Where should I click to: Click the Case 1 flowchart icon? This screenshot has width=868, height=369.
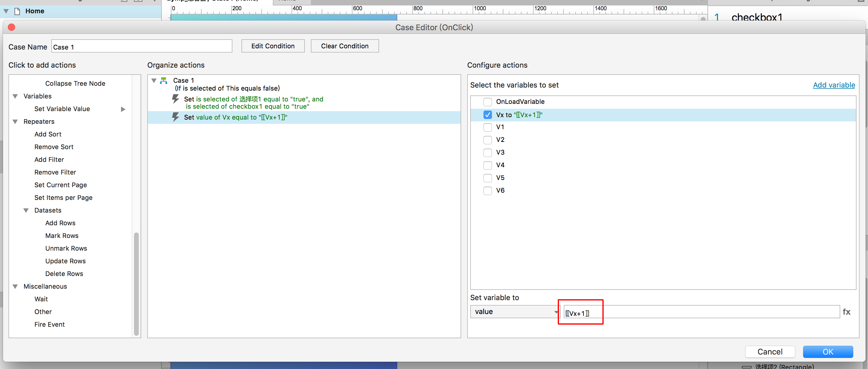[164, 81]
